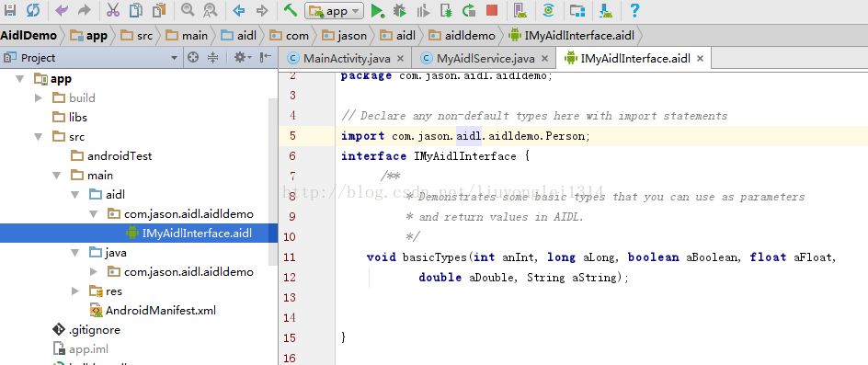The image size is (868, 365).
Task: Click the Synchronize icon in the toolbar
Action: click(33, 10)
